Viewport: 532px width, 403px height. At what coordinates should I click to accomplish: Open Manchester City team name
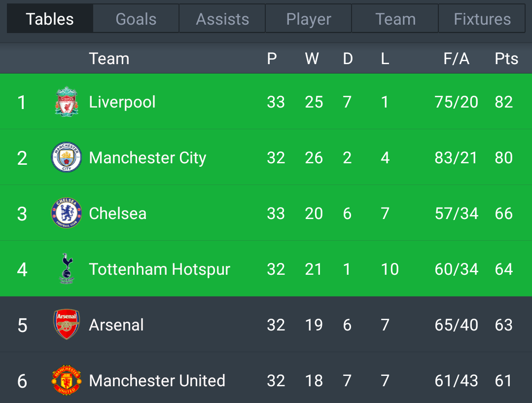[147, 158]
